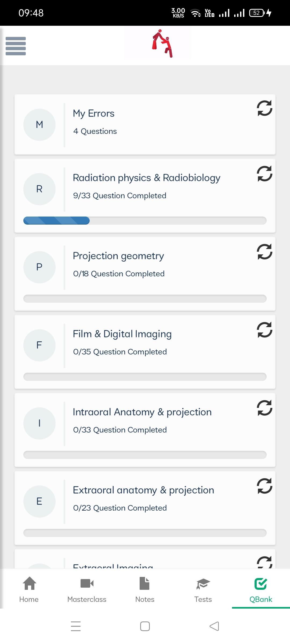Tap Android back navigation triangle

tap(214, 626)
